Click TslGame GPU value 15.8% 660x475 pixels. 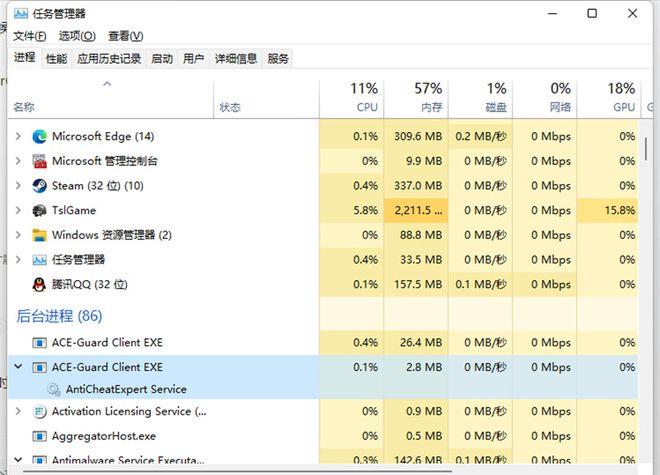coord(620,210)
